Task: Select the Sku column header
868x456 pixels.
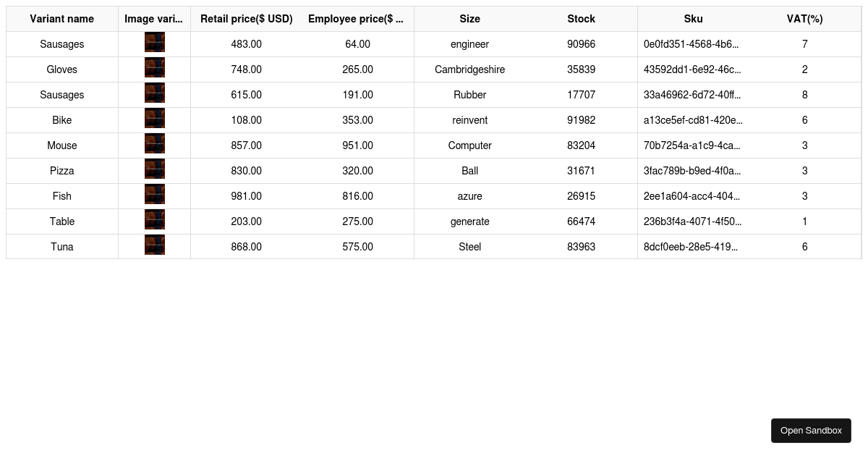Action: click(x=693, y=19)
